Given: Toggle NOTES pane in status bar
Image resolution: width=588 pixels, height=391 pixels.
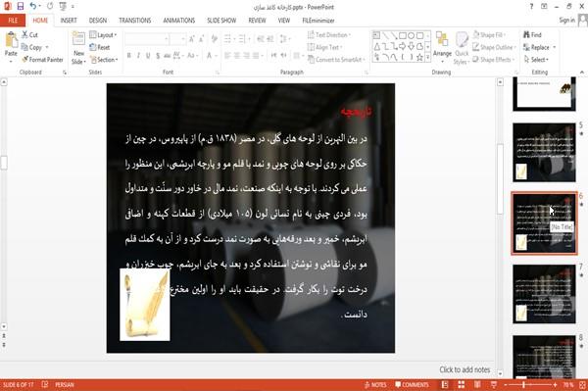Looking at the screenshot, I should click(x=375, y=385).
